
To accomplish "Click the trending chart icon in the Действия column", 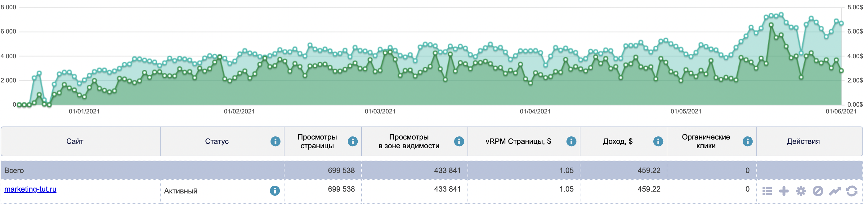I will (834, 191).
